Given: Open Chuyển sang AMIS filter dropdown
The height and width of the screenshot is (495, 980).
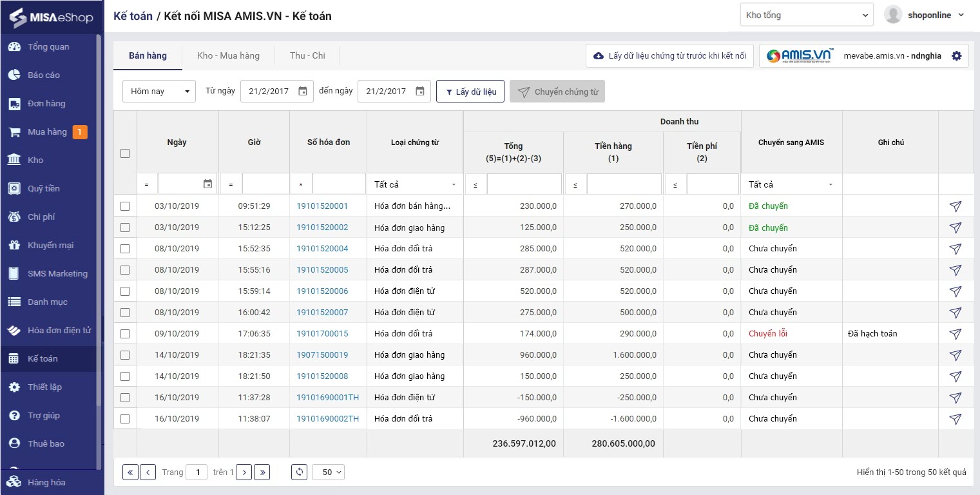Looking at the screenshot, I should [791, 184].
